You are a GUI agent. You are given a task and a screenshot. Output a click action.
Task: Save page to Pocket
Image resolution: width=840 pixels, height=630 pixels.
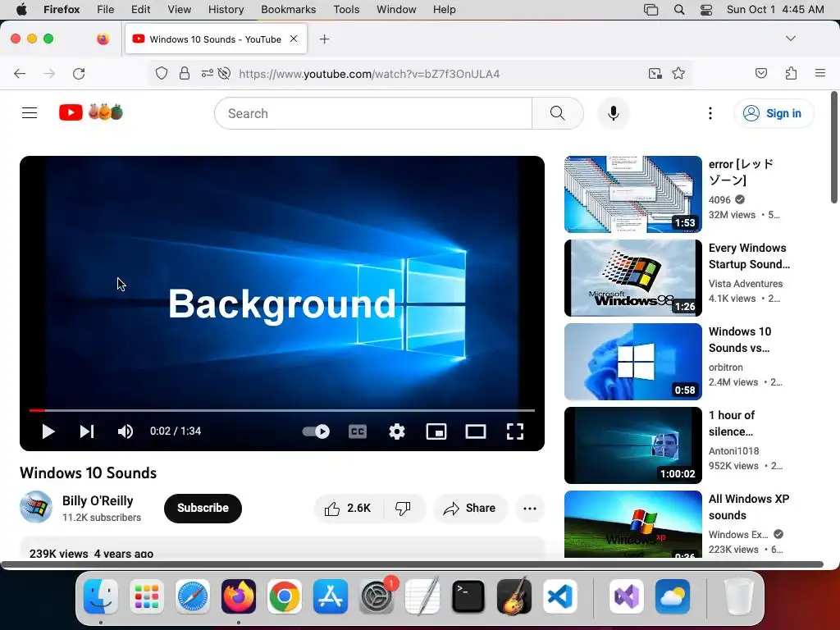coord(760,73)
